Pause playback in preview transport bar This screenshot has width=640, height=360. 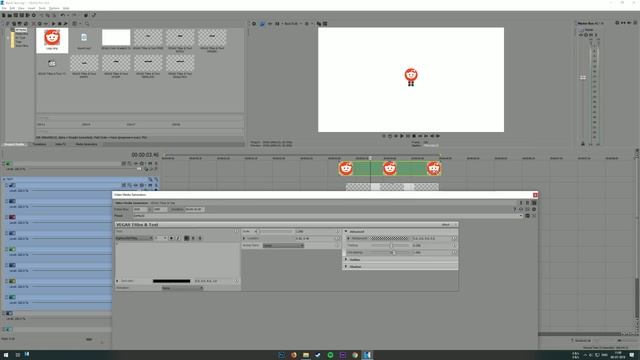pos(408,136)
